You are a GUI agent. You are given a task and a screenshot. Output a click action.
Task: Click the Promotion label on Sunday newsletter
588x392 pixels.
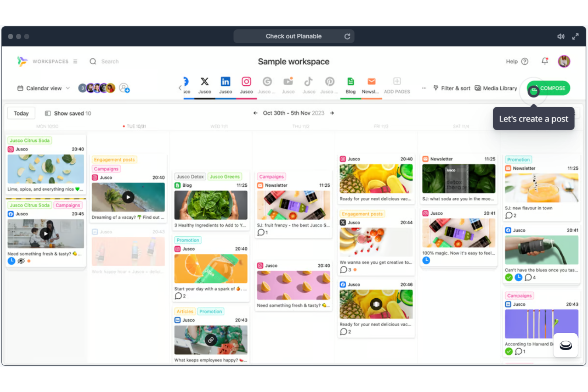518,160
